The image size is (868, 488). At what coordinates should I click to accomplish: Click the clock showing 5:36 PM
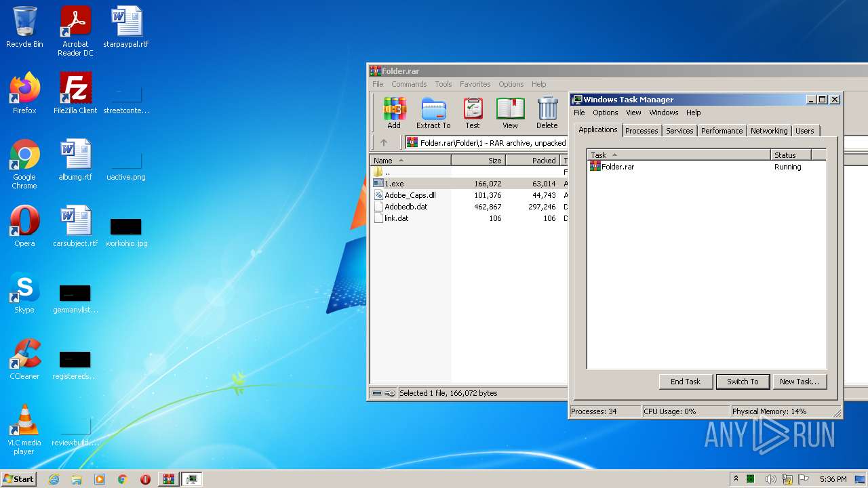[x=833, y=479]
